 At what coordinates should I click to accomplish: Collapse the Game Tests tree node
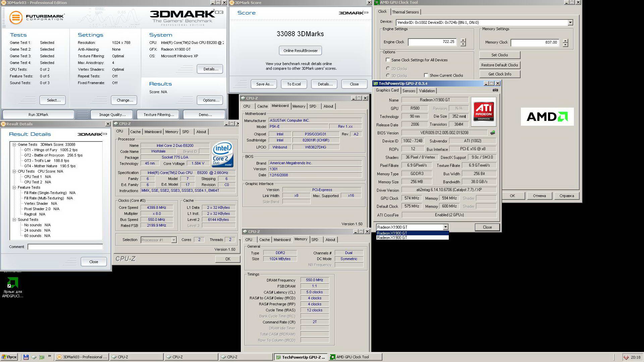pos(14,145)
